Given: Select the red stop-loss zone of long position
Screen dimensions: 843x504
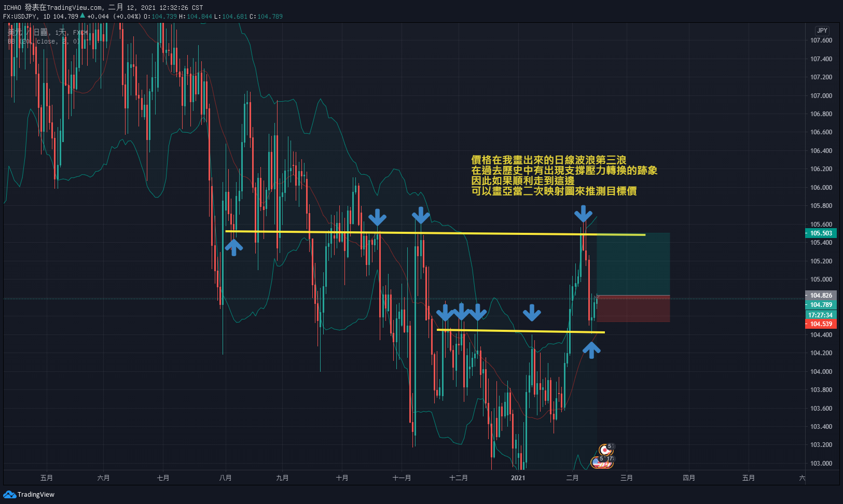Looking at the screenshot, I should 633,309.
